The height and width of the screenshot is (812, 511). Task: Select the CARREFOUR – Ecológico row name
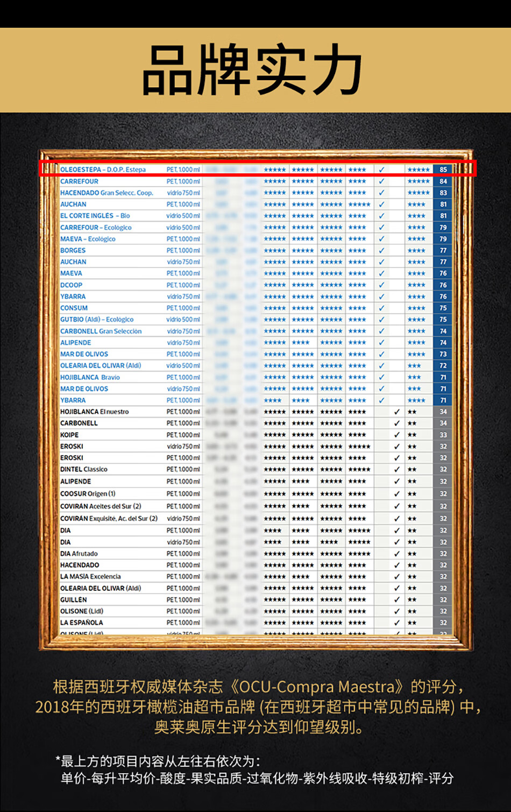pyautogui.click(x=96, y=228)
